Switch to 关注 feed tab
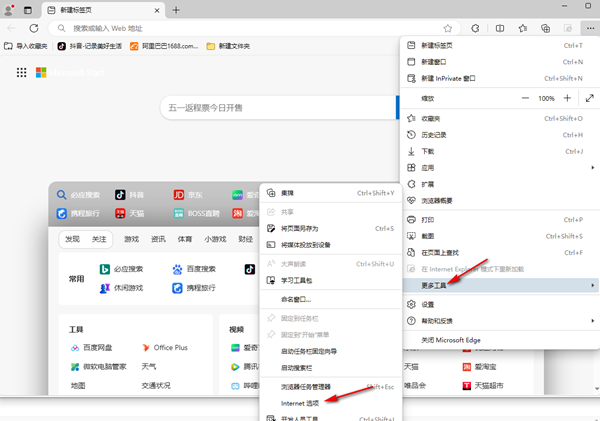 point(99,240)
